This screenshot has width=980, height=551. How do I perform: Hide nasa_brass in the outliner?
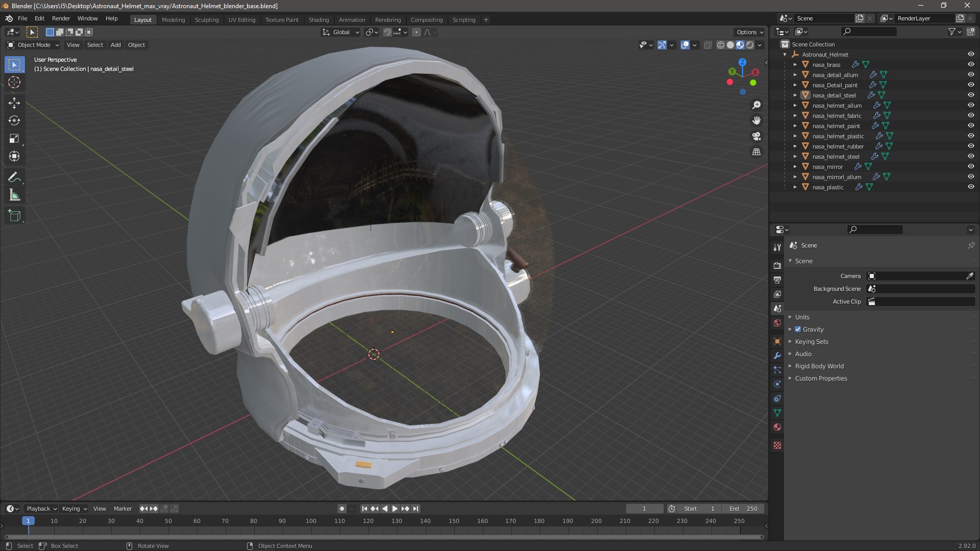[x=971, y=64]
